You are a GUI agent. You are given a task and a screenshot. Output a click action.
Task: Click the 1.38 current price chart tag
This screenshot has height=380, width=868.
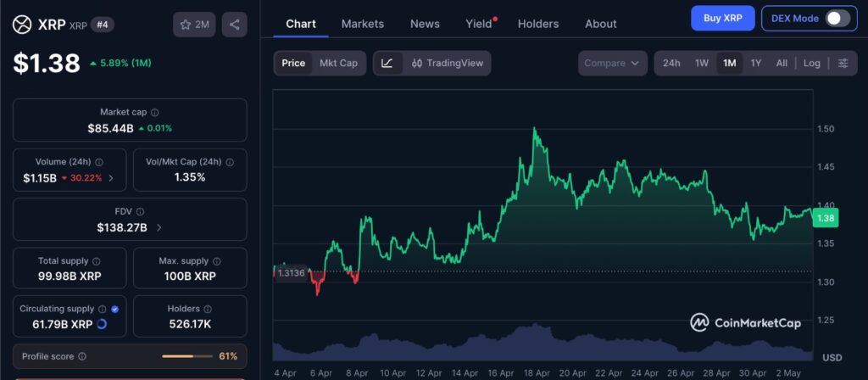[826, 218]
